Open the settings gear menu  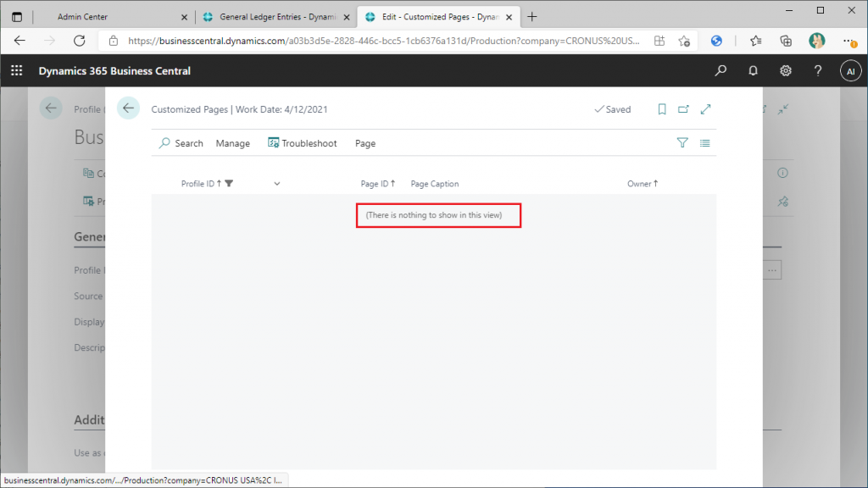(x=786, y=71)
